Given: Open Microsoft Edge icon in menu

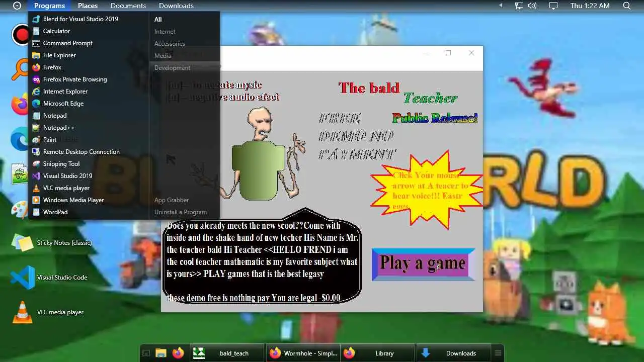Looking at the screenshot, I should tap(36, 104).
